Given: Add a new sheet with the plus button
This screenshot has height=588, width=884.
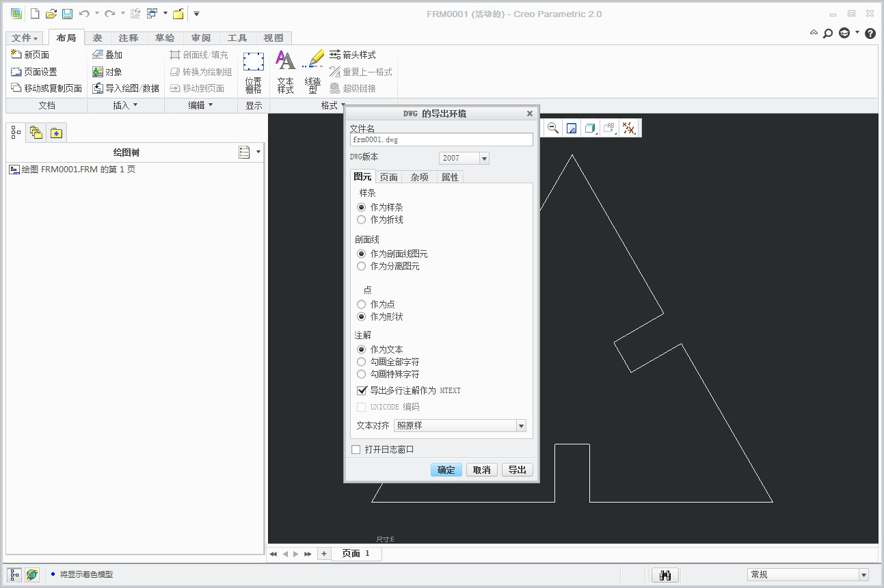Looking at the screenshot, I should tap(323, 554).
